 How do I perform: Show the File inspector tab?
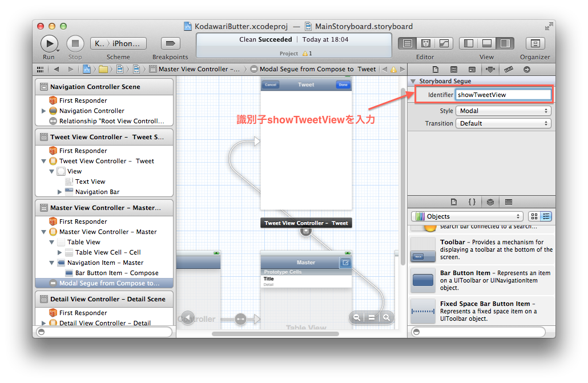436,70
